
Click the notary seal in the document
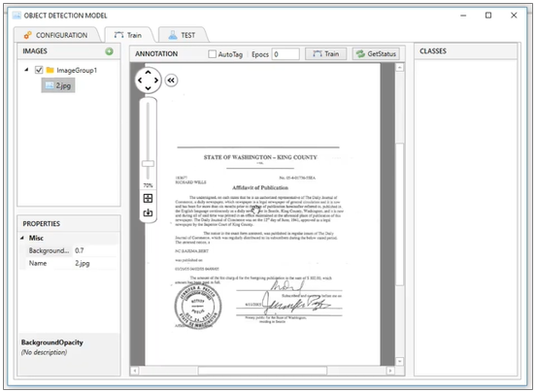point(198,306)
